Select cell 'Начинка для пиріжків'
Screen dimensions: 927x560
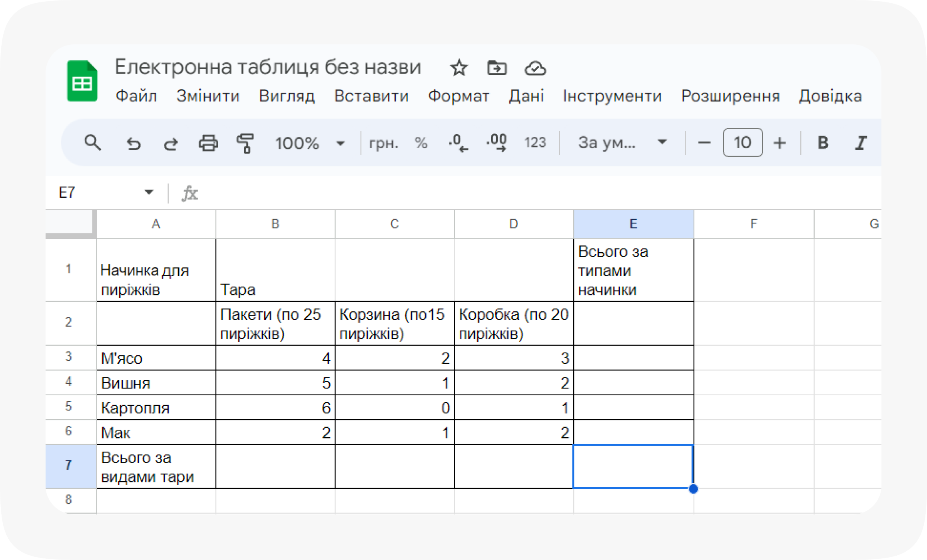(156, 270)
